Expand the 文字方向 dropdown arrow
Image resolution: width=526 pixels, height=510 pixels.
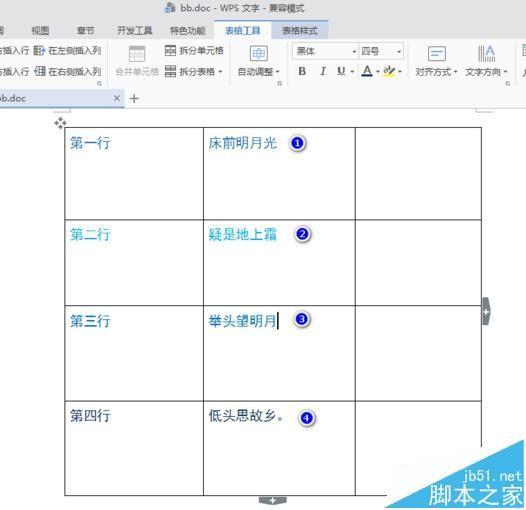505,72
